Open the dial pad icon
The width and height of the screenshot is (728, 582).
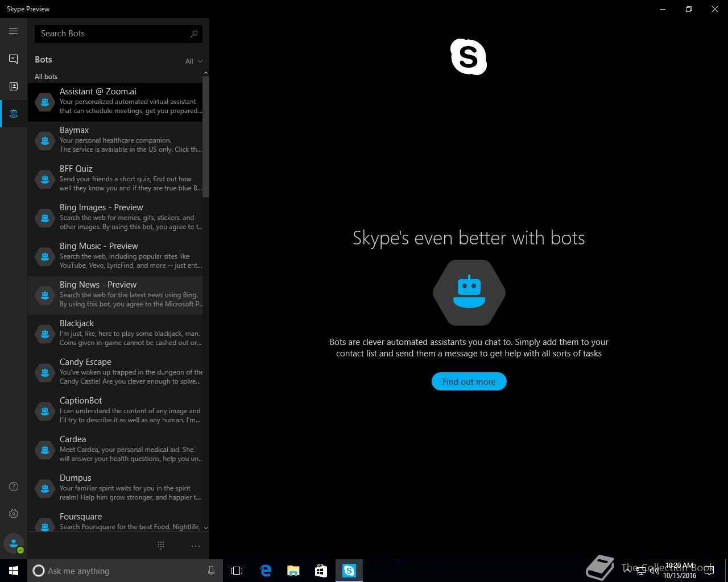pyautogui.click(x=161, y=546)
